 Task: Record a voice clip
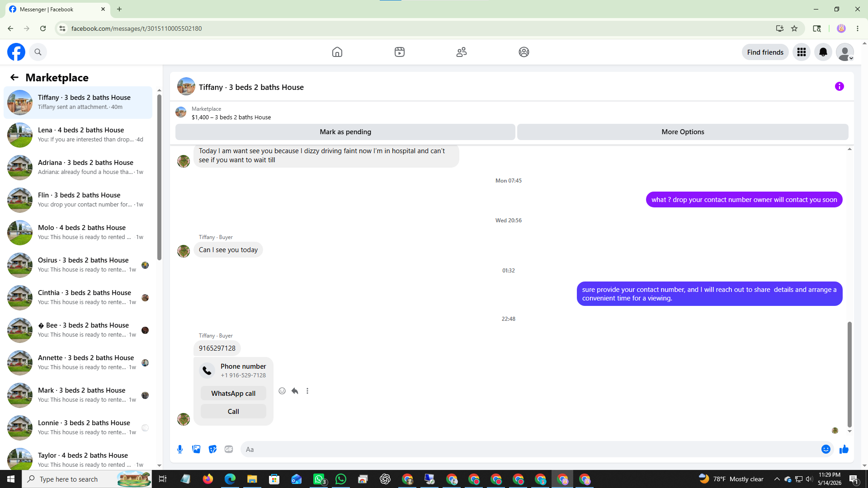(x=180, y=449)
